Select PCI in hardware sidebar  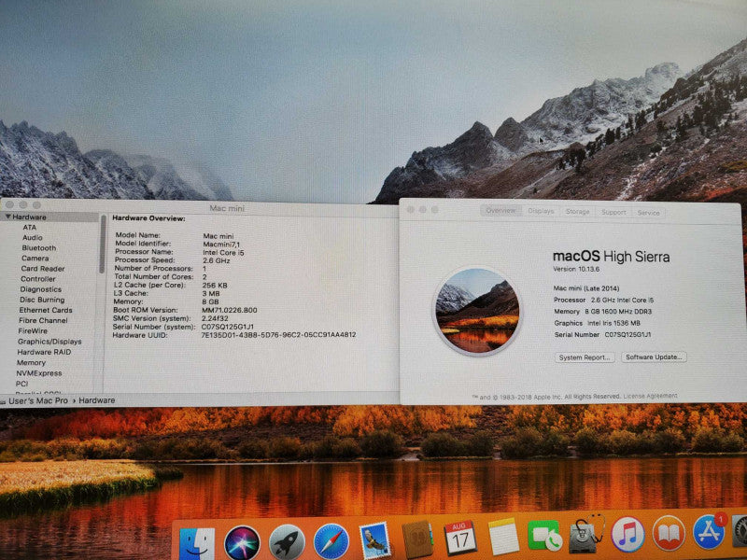pos(21,384)
